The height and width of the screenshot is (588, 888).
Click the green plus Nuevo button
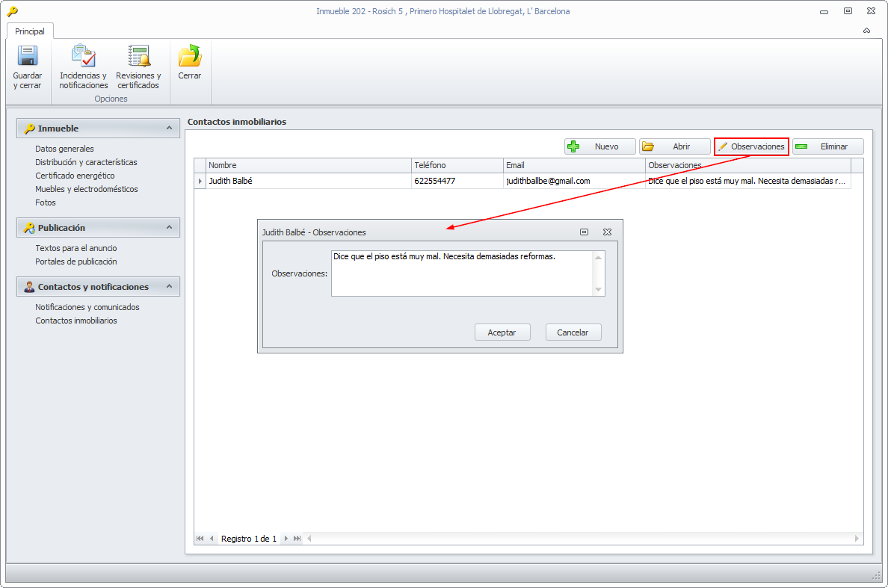[599, 146]
